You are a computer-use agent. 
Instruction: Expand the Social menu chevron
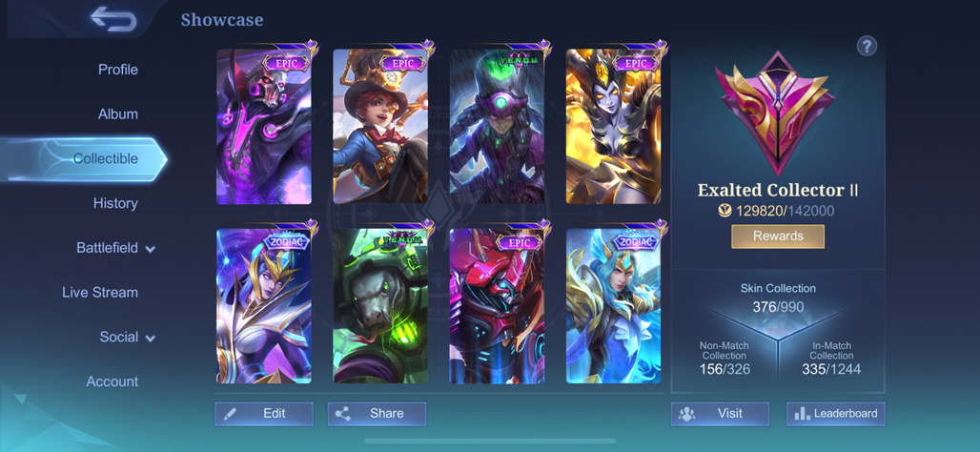(150, 339)
